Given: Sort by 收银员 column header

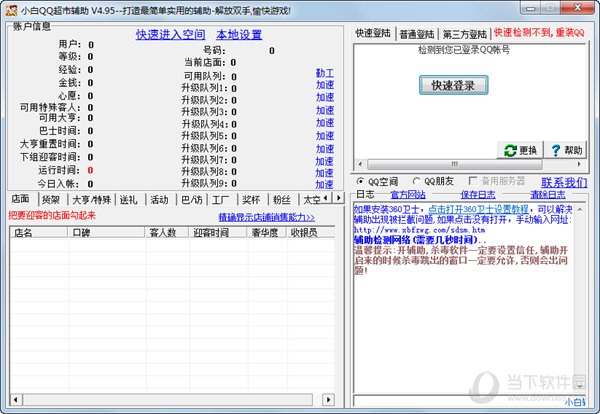Looking at the screenshot, I should [310, 232].
